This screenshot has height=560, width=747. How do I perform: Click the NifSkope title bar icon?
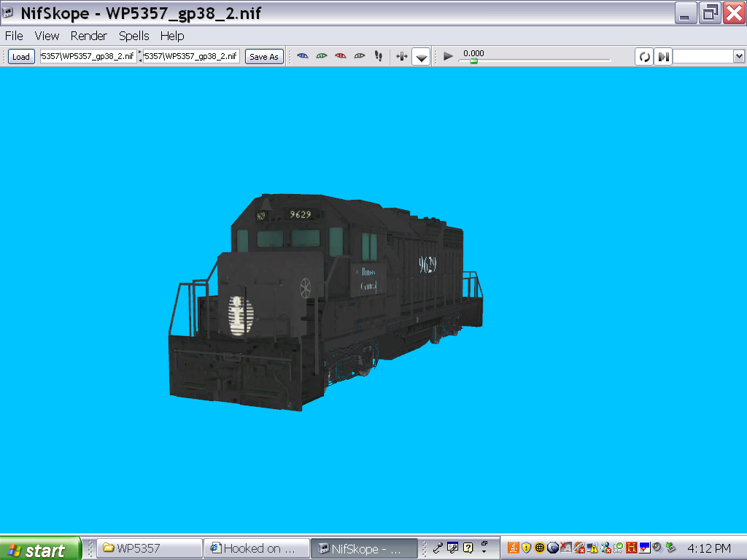(8, 12)
